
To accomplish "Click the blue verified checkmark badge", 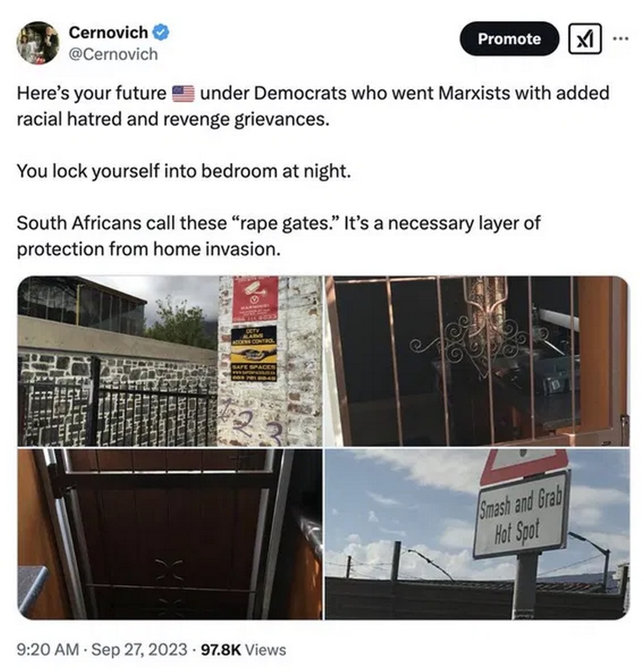I will (161, 32).
